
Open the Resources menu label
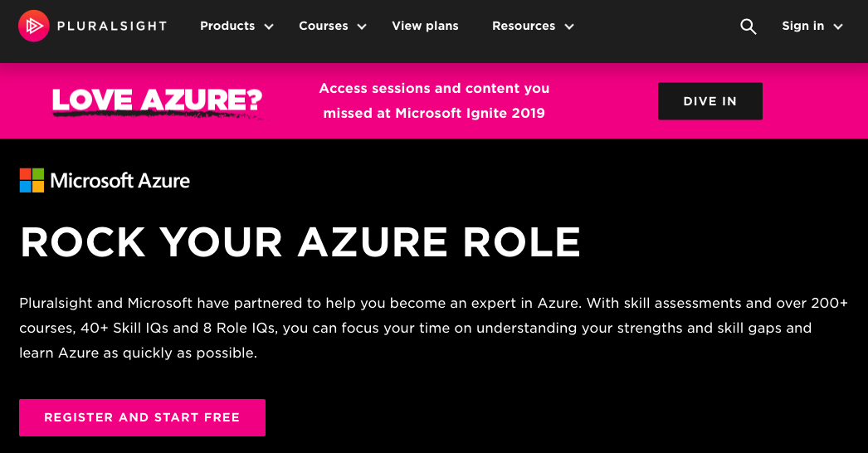click(x=524, y=26)
